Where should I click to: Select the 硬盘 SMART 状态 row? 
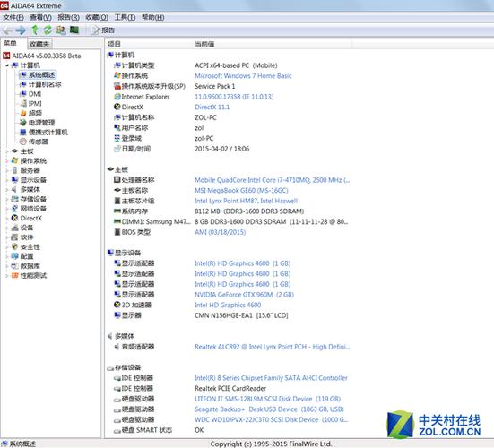pos(159,430)
